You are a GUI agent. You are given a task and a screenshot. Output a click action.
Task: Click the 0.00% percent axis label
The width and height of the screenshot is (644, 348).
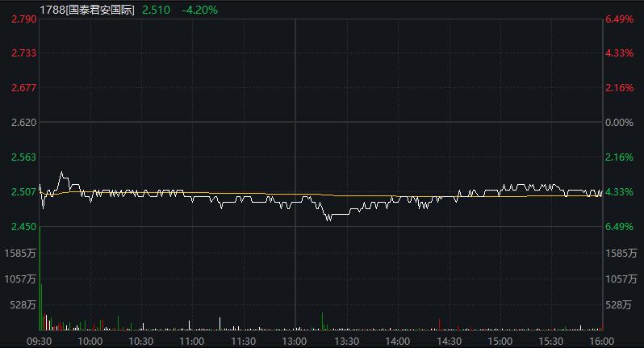tap(619, 123)
